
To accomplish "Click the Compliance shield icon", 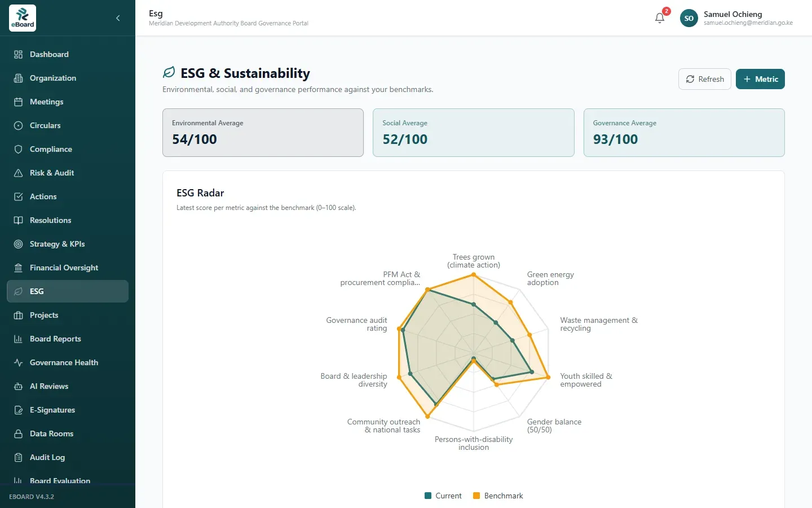I will [18, 149].
